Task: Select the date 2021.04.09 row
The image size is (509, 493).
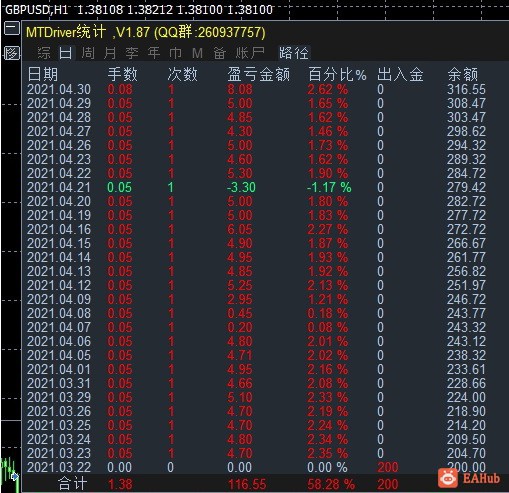Action: point(59,300)
